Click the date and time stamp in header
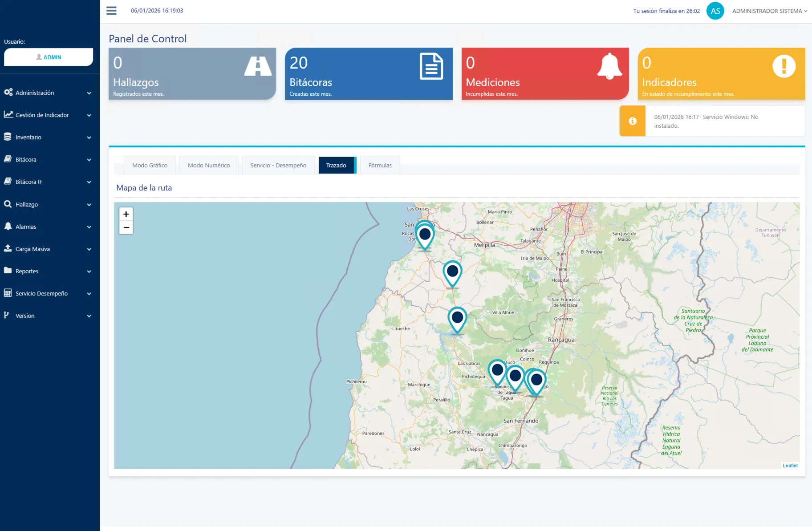This screenshot has width=812, height=531. [x=157, y=11]
